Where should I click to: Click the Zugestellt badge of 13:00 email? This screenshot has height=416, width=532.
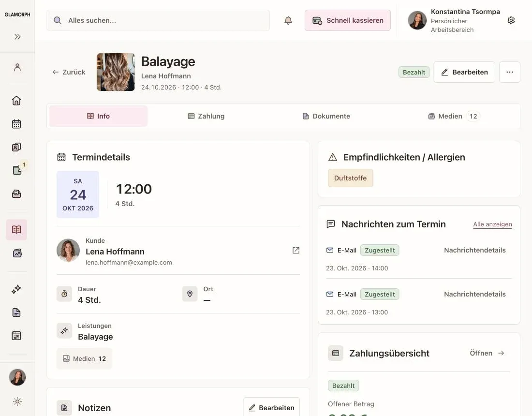pyautogui.click(x=380, y=294)
